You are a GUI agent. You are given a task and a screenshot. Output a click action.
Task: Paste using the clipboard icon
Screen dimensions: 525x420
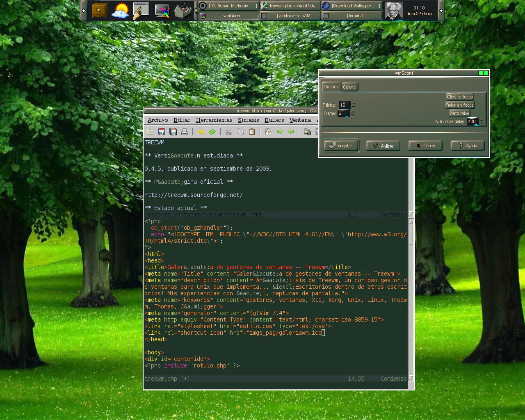(x=252, y=132)
